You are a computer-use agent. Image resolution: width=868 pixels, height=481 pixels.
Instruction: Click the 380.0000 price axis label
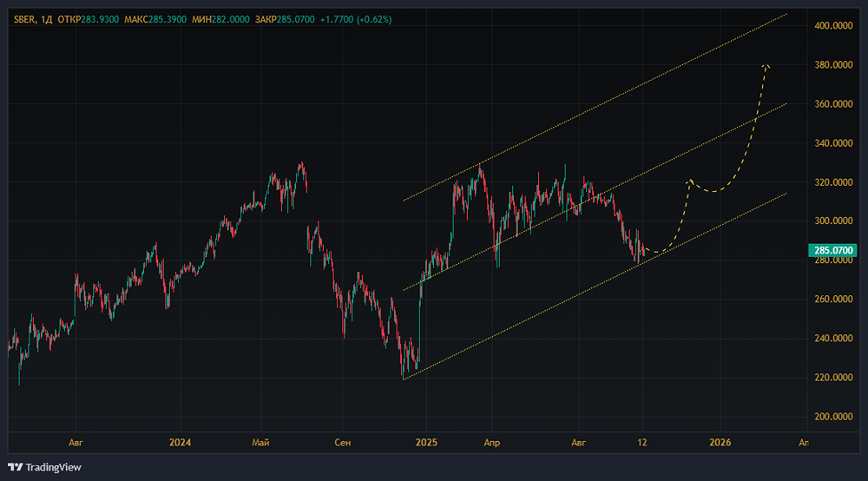click(833, 65)
